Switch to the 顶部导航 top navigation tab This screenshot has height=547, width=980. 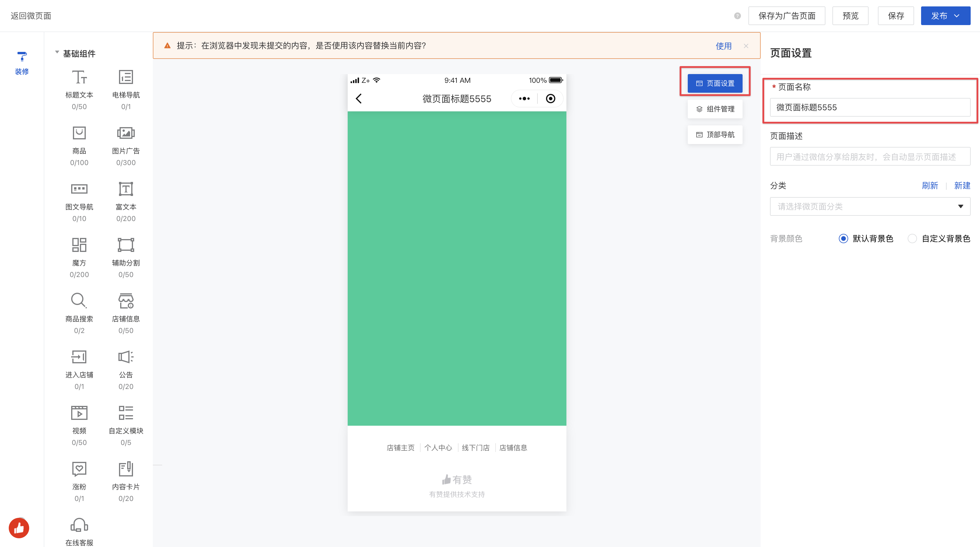(x=715, y=135)
